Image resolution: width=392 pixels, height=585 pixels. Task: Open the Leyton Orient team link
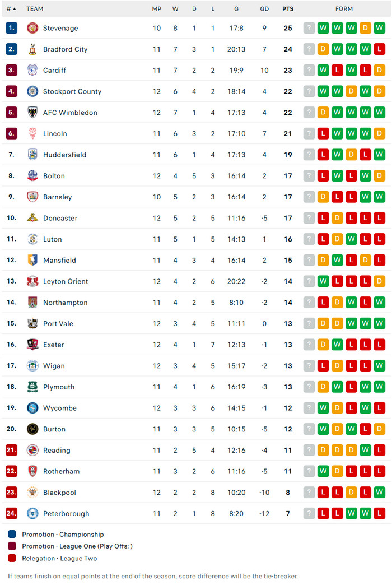coord(66,281)
